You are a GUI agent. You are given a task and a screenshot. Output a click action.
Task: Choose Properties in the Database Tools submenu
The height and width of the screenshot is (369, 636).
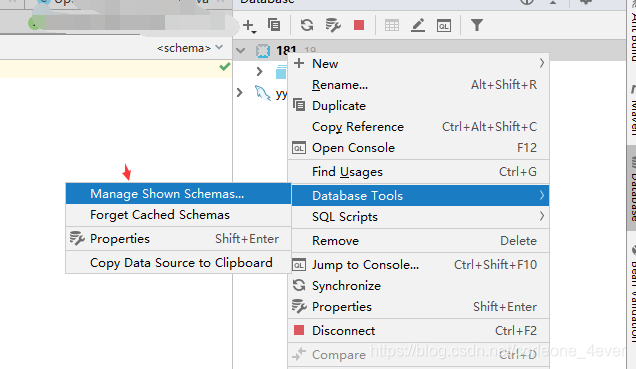tap(178, 239)
